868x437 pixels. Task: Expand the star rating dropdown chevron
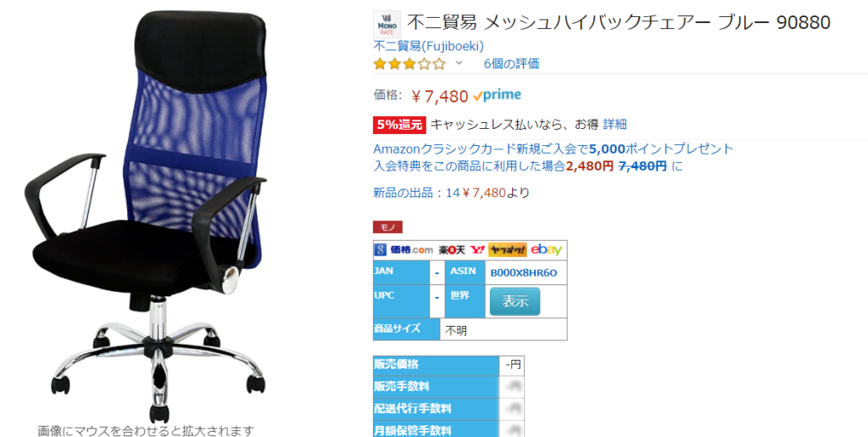click(459, 63)
